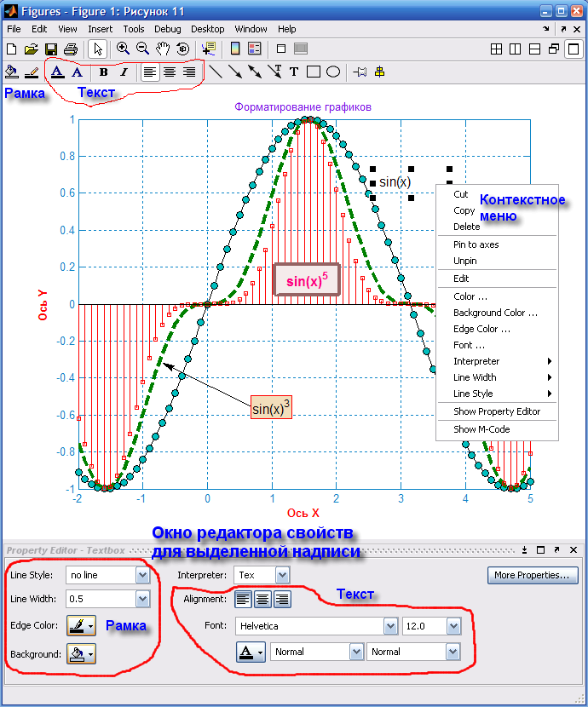
Task: Open file with the folder icon
Action: click(x=32, y=49)
